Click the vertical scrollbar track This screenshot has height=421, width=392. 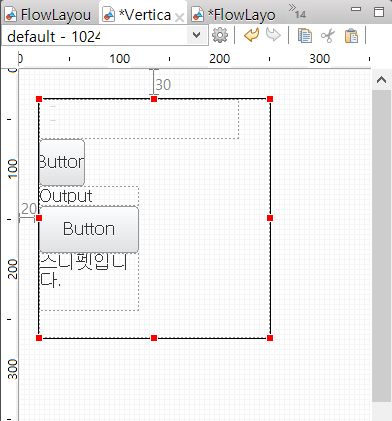[x=381, y=246]
